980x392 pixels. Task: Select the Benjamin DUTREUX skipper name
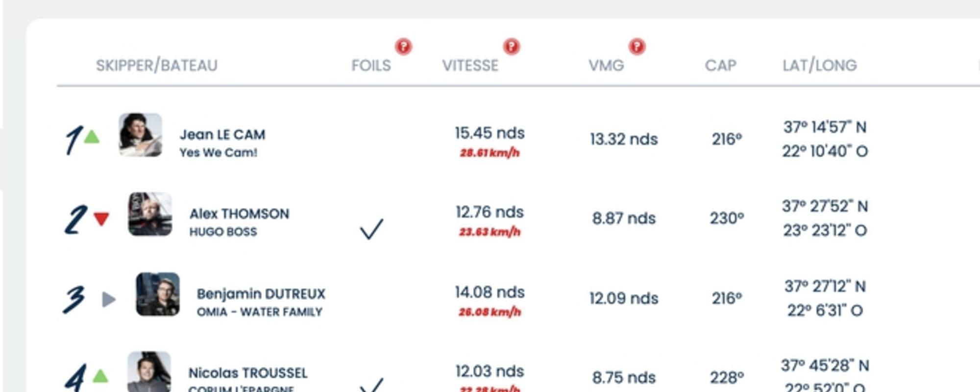point(261,294)
